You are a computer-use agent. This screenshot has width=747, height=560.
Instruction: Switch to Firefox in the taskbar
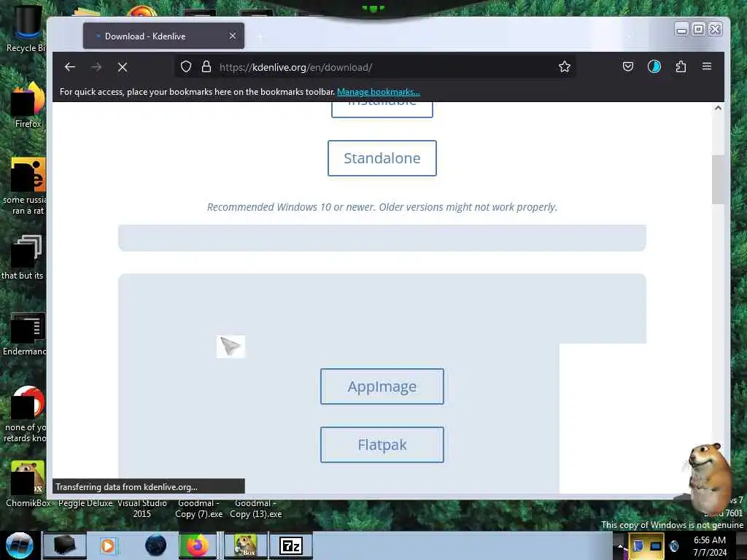[197, 545]
